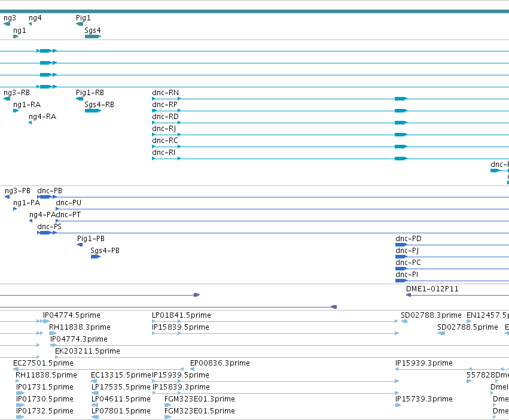Screen dimensions: 509x420
Task: Select the ng4-PA protein label
Action: (x=42, y=215)
